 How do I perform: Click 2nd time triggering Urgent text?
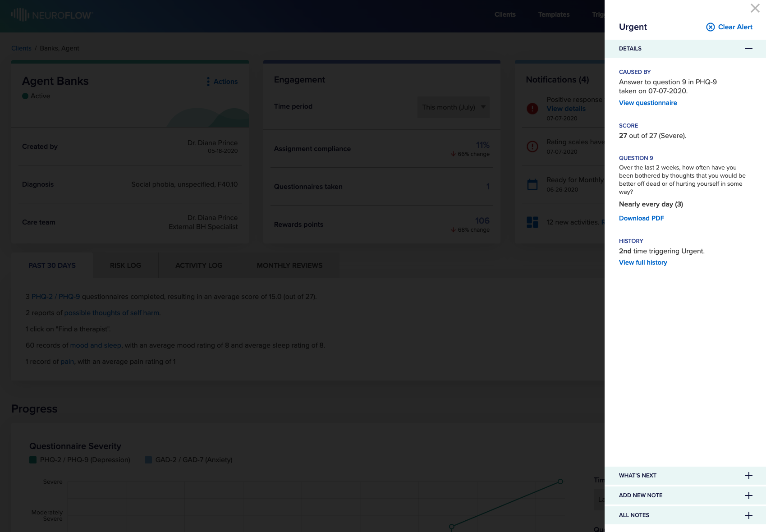click(661, 251)
